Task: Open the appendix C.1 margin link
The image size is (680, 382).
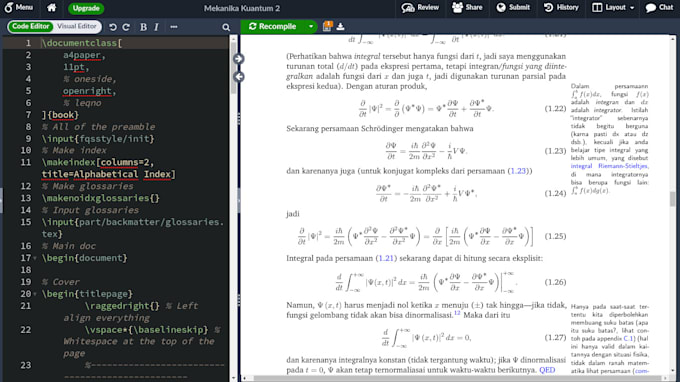Action: pyautogui.click(x=628, y=338)
